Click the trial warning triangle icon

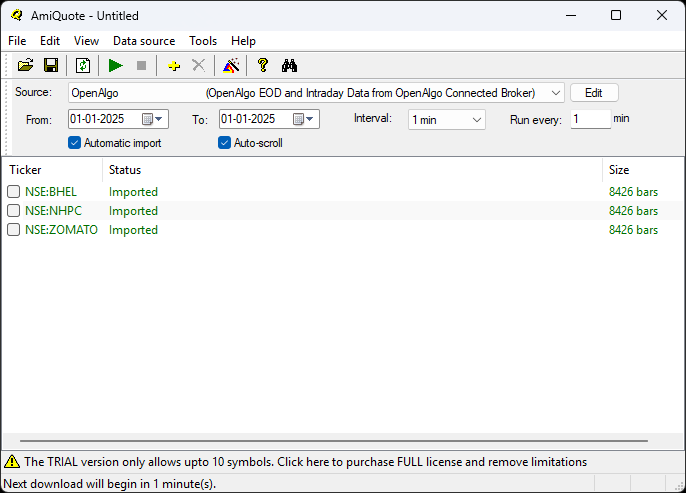coord(12,462)
